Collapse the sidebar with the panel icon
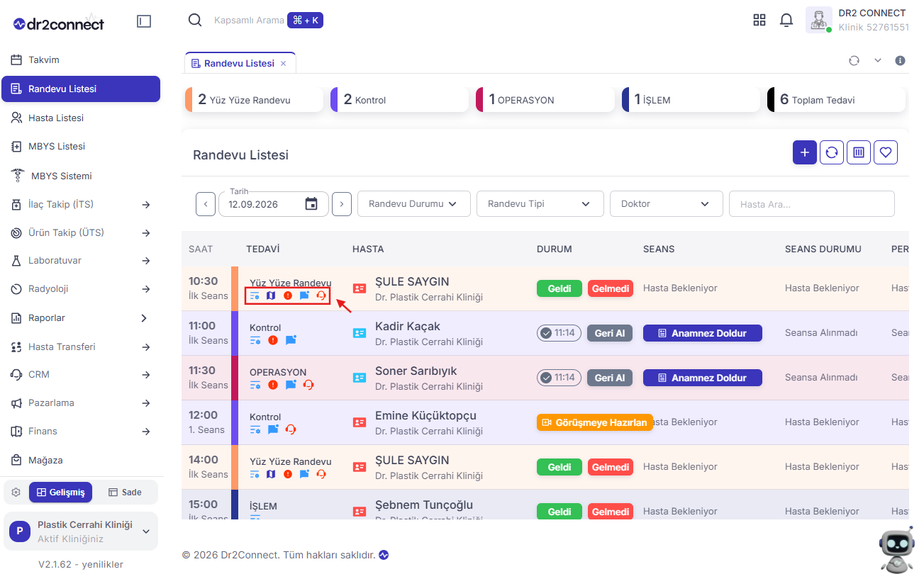Image resolution: width=924 pixels, height=574 pixels. (x=144, y=21)
